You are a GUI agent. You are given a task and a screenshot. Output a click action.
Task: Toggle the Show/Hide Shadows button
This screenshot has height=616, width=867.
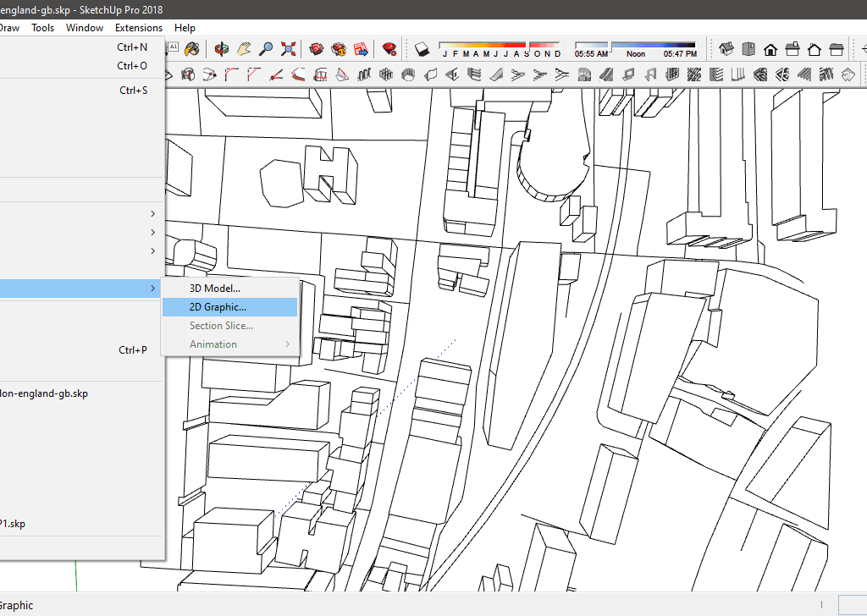422,49
